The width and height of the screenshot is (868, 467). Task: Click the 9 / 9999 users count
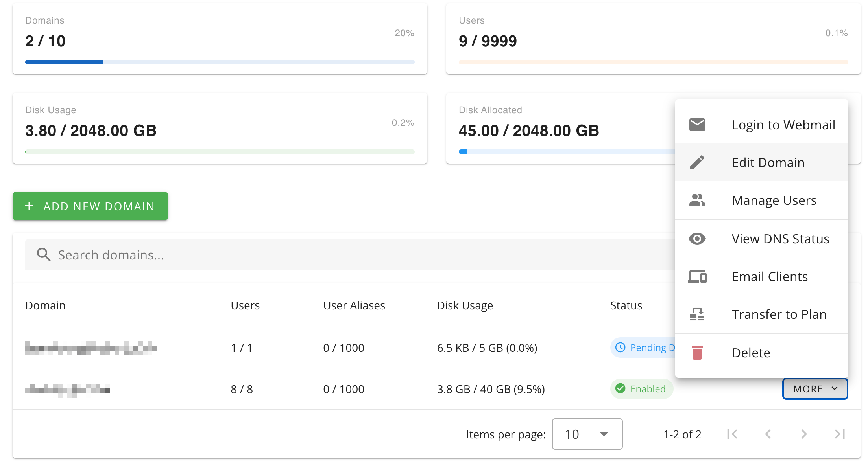click(488, 41)
